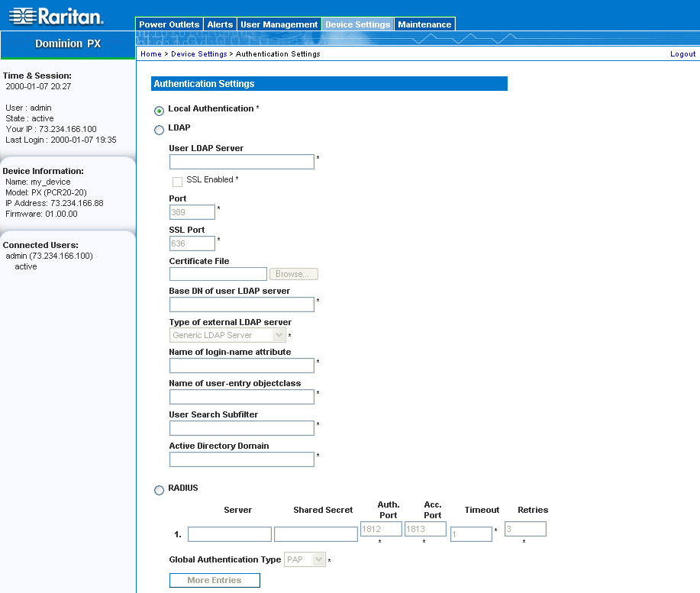Go to the Maintenance tab
This screenshot has width=700, height=593.
424,24
